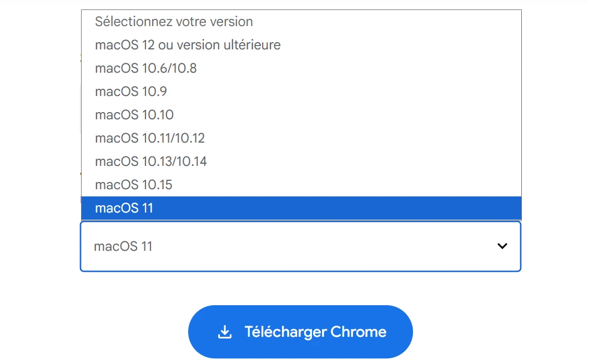Click the macOS 11 text in the field
This screenshot has height=364, width=589.
click(123, 246)
